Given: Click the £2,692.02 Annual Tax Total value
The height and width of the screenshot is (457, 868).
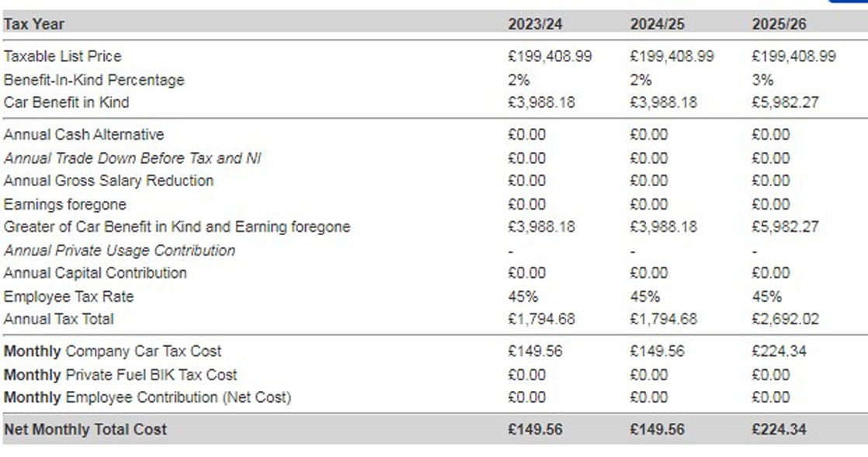Looking at the screenshot, I should (785, 319).
